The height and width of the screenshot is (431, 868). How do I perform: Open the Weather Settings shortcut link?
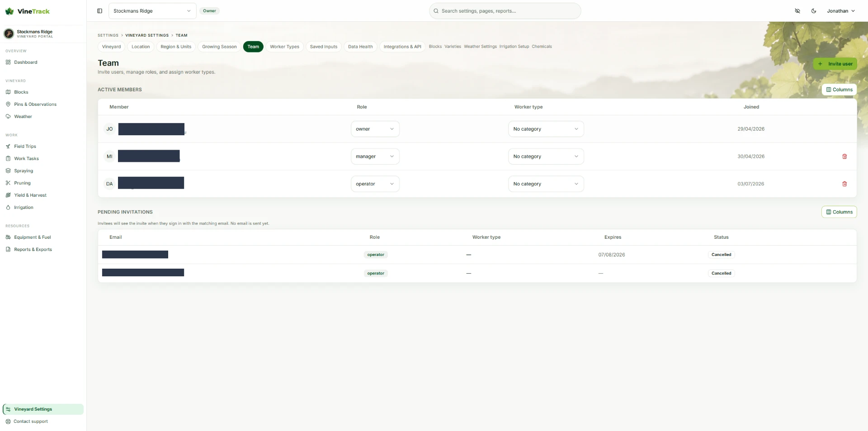click(480, 47)
